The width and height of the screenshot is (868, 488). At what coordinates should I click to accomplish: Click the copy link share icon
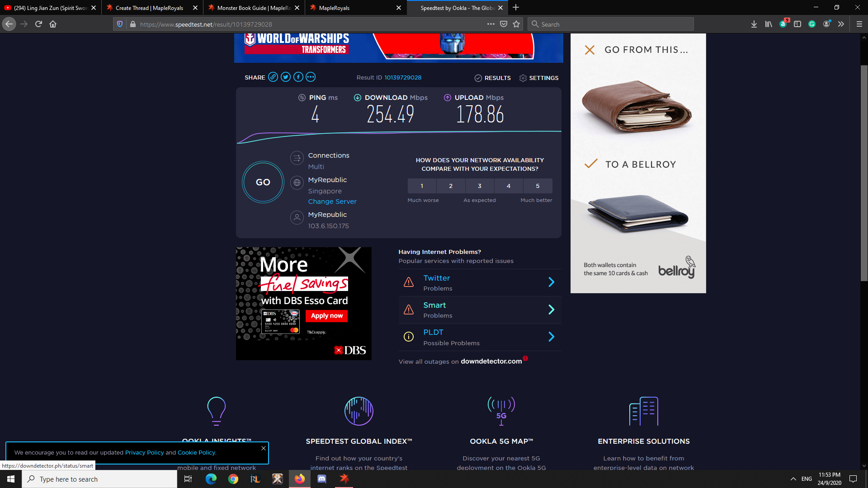pos(273,77)
